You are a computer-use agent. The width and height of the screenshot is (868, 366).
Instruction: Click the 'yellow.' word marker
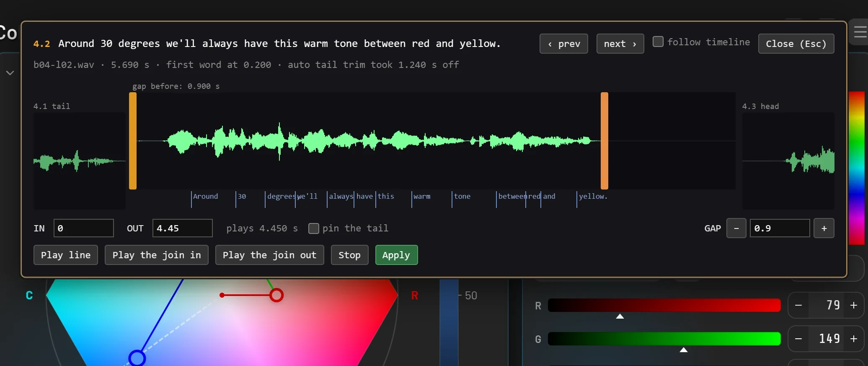(592, 197)
